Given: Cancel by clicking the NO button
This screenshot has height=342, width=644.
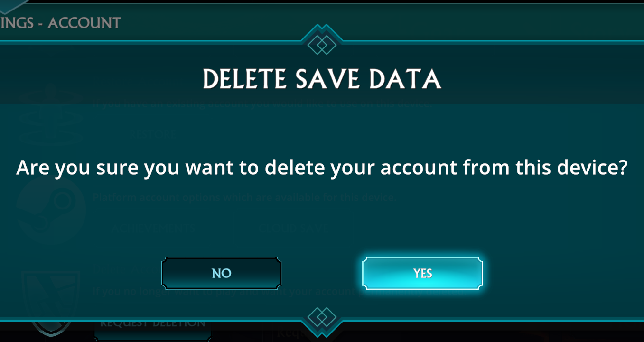Looking at the screenshot, I should click(x=221, y=273).
